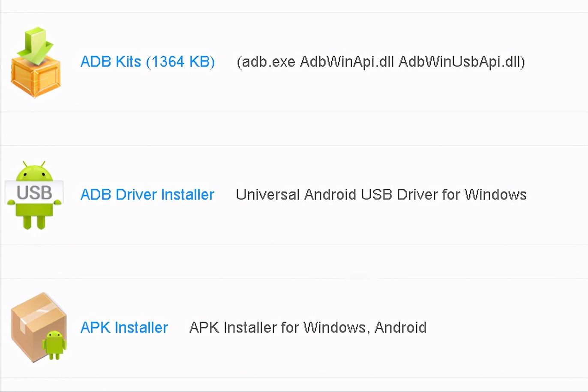Click the AdbWinApi.dll filename text
The height and width of the screenshot is (392, 588).
(347, 62)
